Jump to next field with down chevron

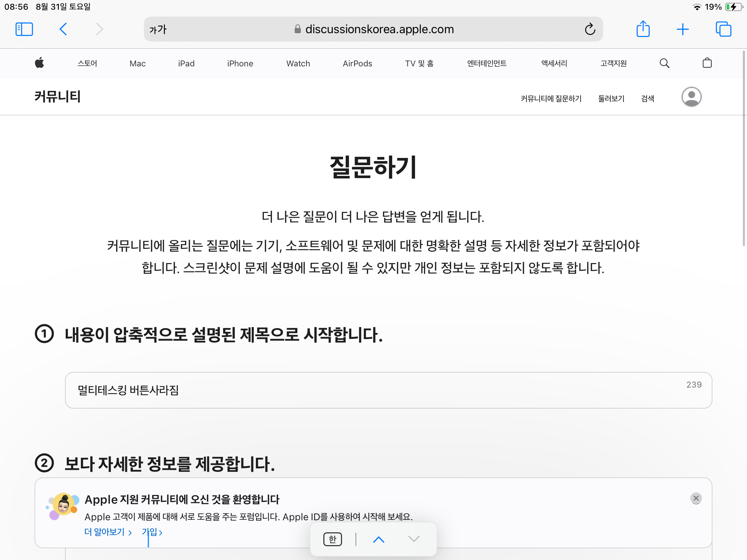(x=414, y=539)
